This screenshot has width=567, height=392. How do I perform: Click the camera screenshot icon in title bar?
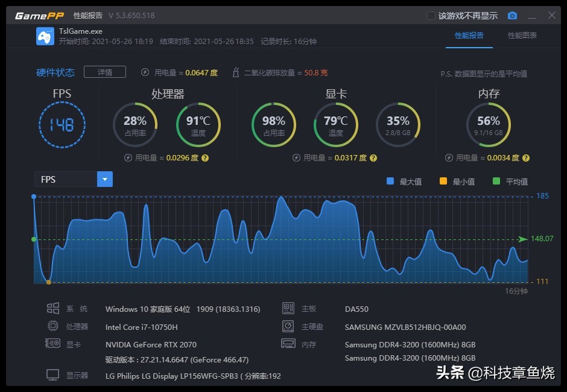tap(512, 16)
